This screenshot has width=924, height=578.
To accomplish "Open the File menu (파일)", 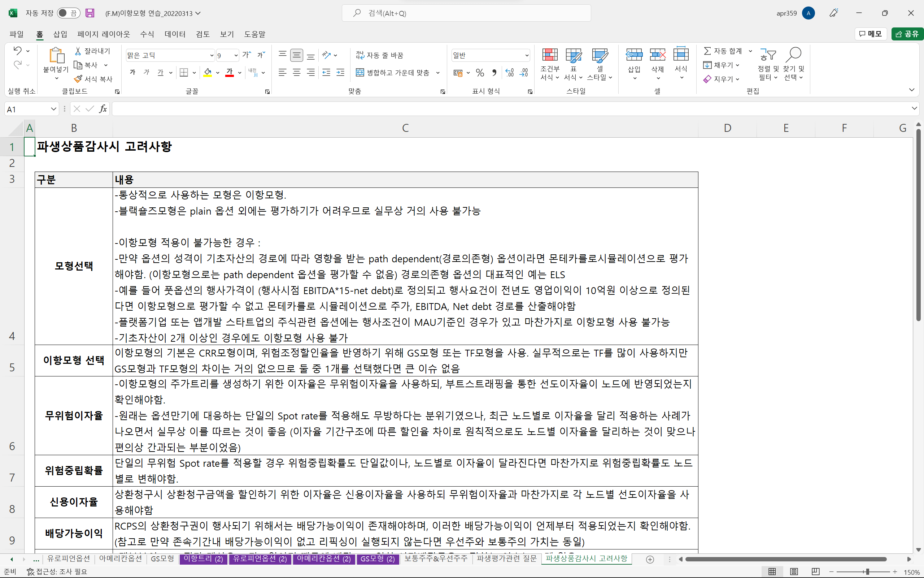I will [16, 34].
